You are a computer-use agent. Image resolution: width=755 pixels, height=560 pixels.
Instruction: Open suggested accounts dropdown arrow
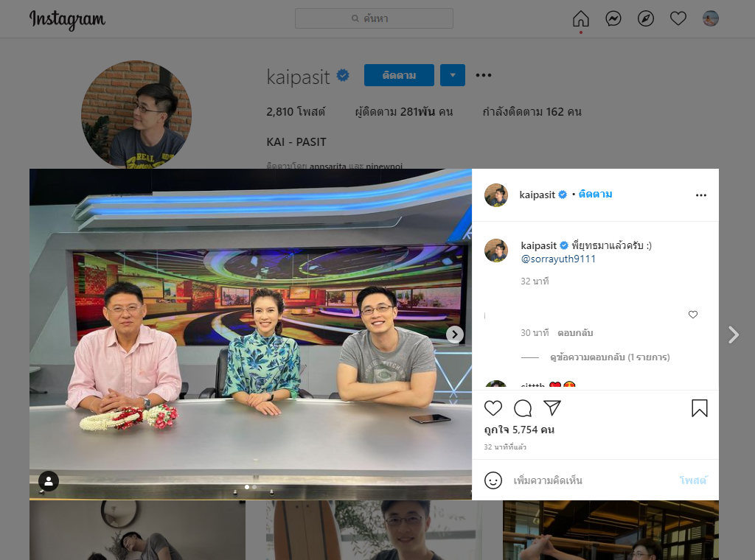click(x=453, y=75)
